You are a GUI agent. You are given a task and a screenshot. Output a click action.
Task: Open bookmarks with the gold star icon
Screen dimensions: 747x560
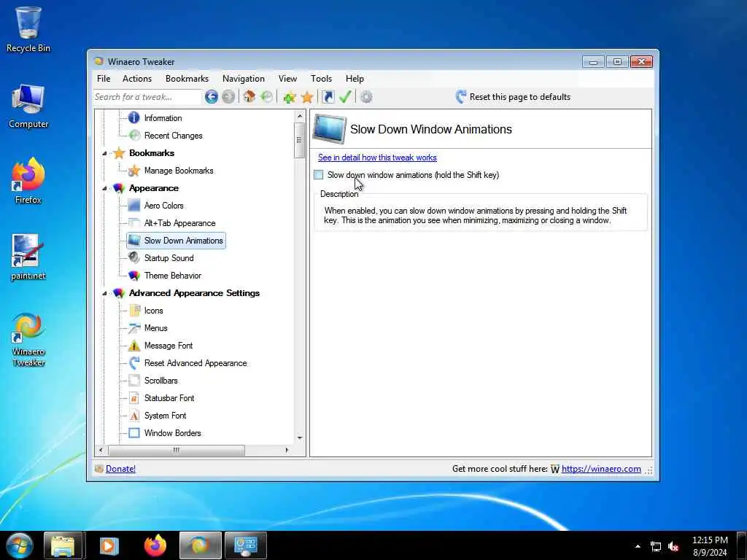tap(307, 97)
